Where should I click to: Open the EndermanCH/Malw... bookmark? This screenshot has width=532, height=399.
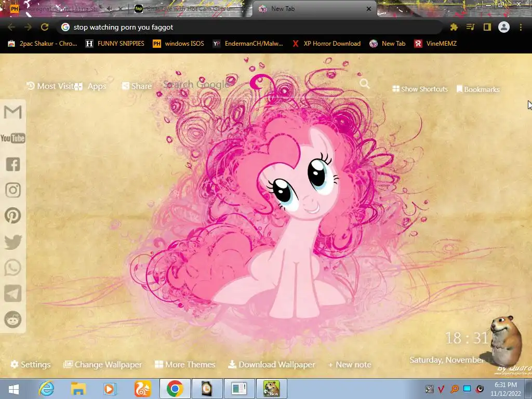[x=248, y=44]
